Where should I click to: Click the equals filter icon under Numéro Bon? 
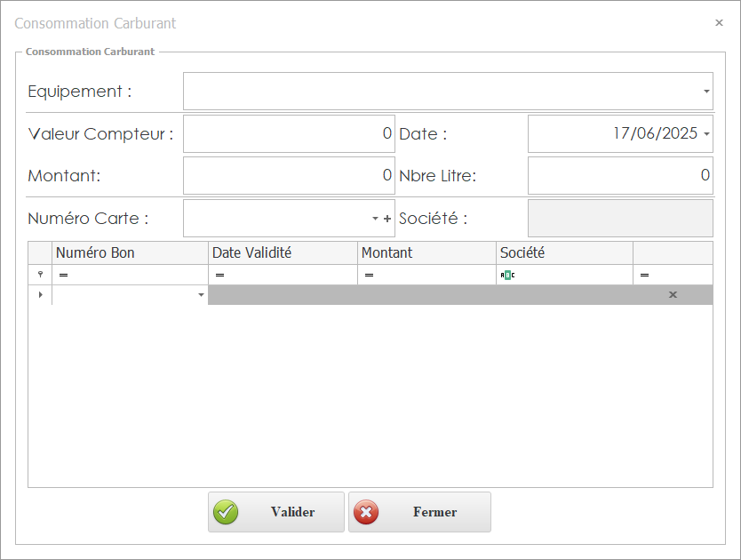[63, 276]
